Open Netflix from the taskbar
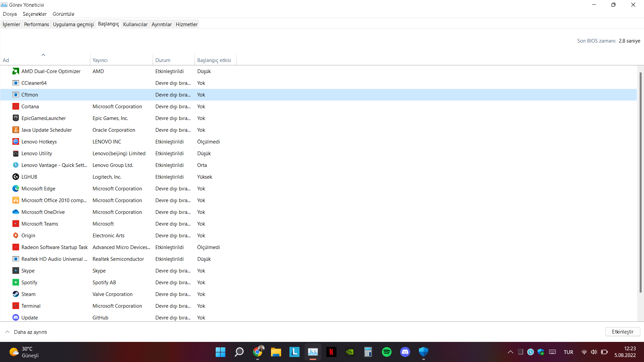The image size is (644, 362). [331, 352]
